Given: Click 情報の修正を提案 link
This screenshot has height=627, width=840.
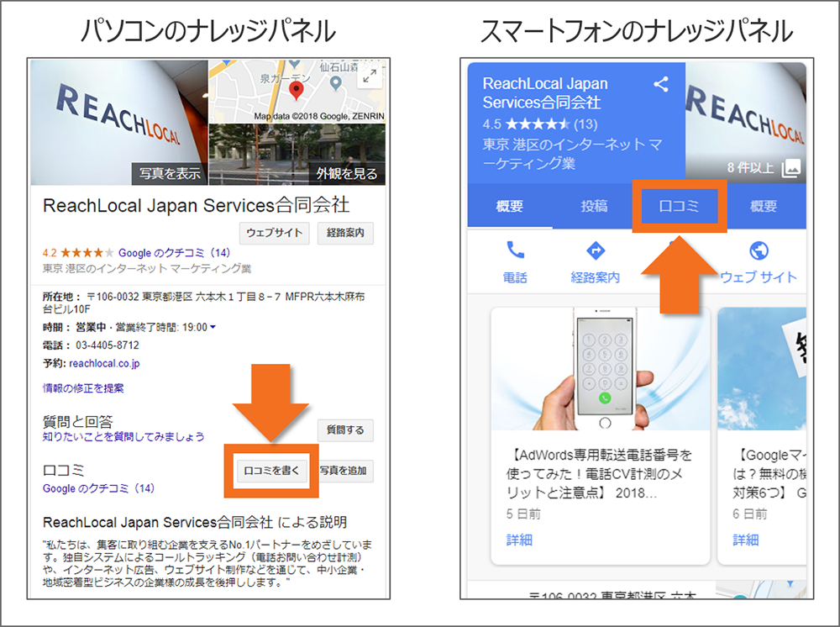Looking at the screenshot, I should coord(83,388).
